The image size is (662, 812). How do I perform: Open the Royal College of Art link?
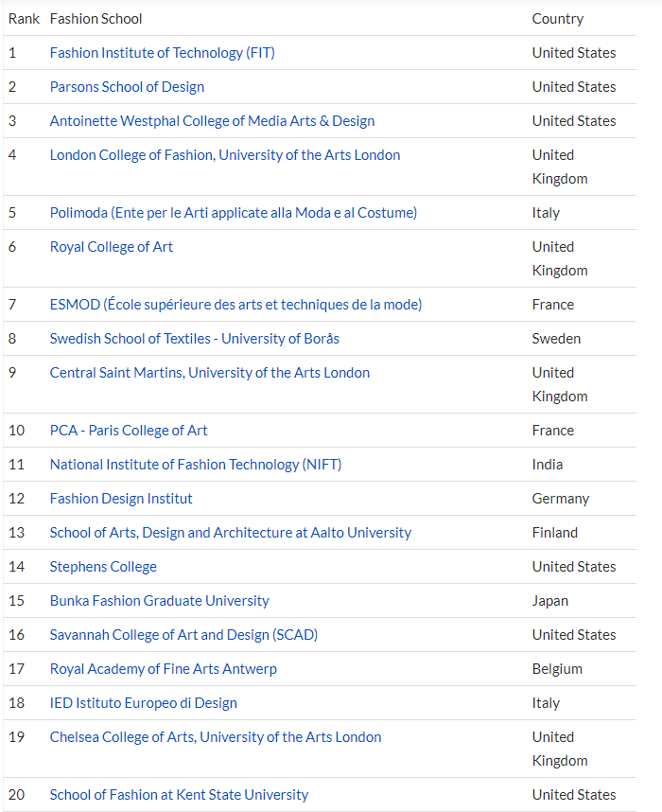[x=112, y=247]
